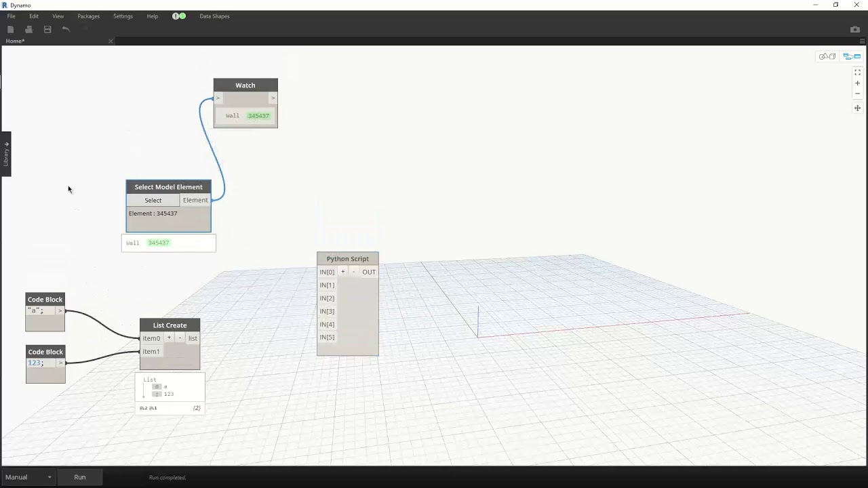
Task: Click IN[0] port on Python Script
Action: pyautogui.click(x=327, y=272)
